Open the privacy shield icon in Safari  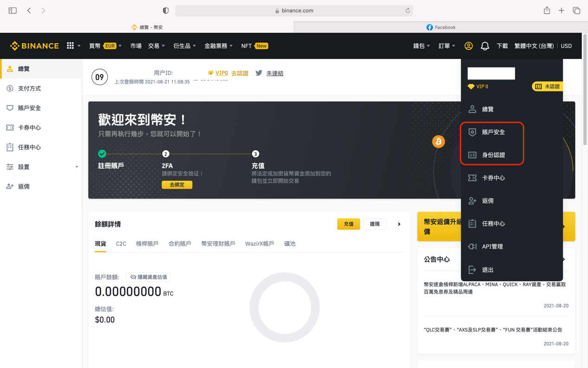tap(166, 10)
